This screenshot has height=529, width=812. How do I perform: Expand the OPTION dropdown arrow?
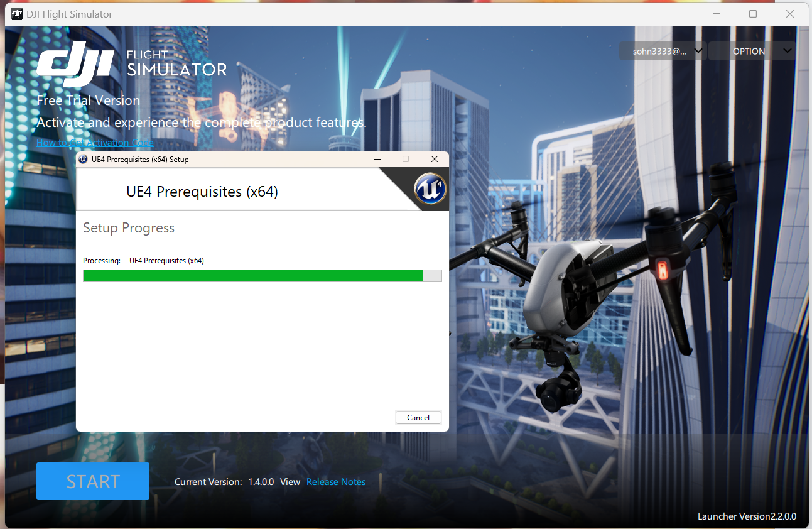(786, 51)
